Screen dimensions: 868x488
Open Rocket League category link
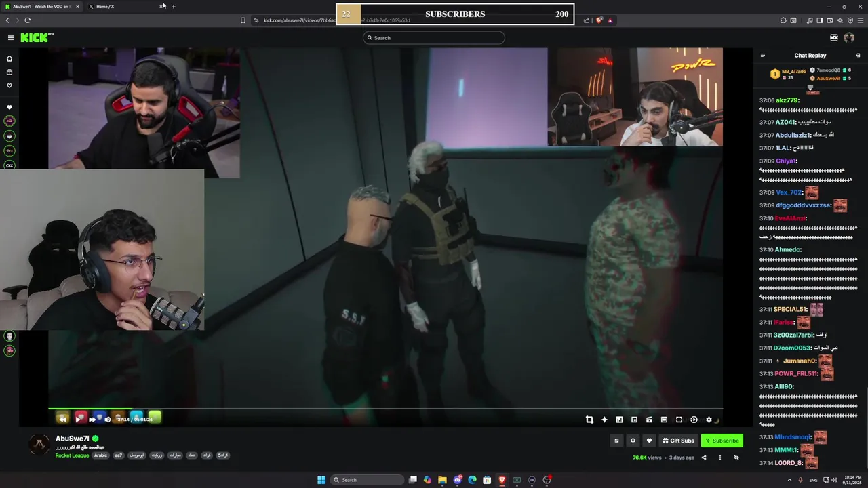72,455
